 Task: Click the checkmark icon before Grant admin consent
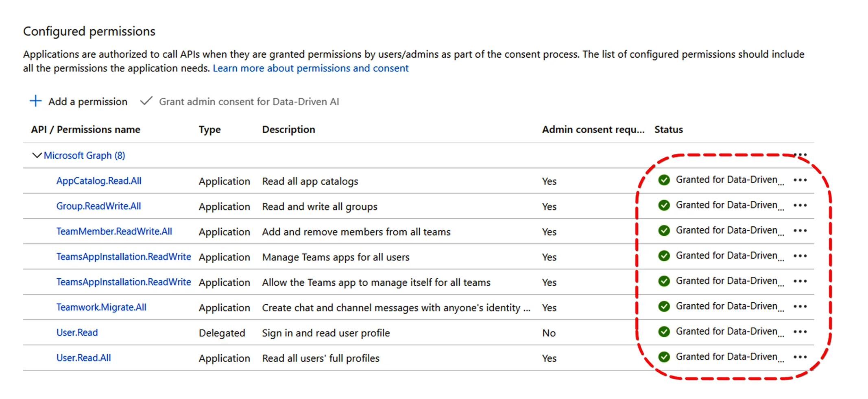click(146, 101)
